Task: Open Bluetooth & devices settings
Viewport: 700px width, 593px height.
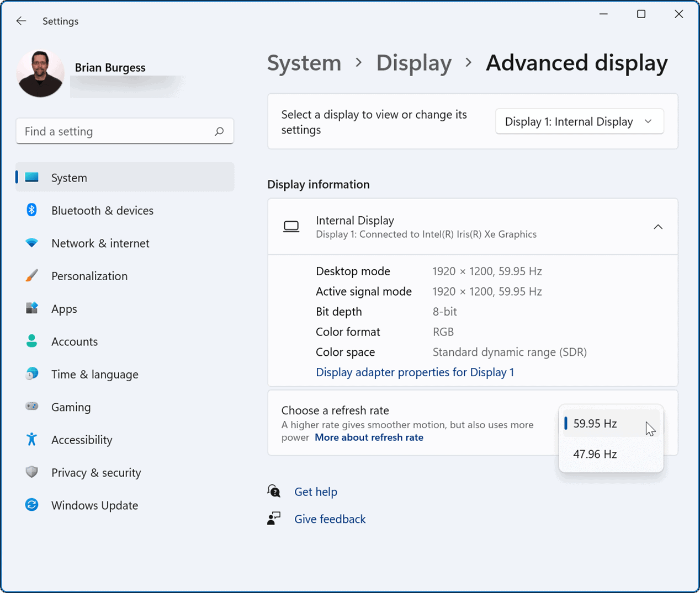Action: [125, 210]
